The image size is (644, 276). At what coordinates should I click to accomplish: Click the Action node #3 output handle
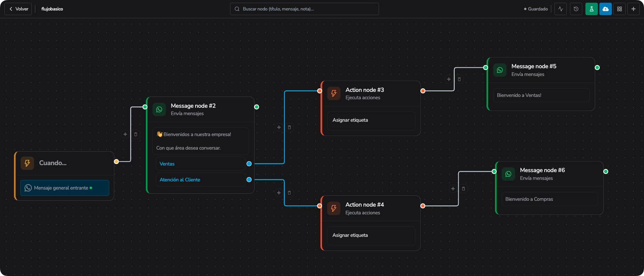[423, 91]
